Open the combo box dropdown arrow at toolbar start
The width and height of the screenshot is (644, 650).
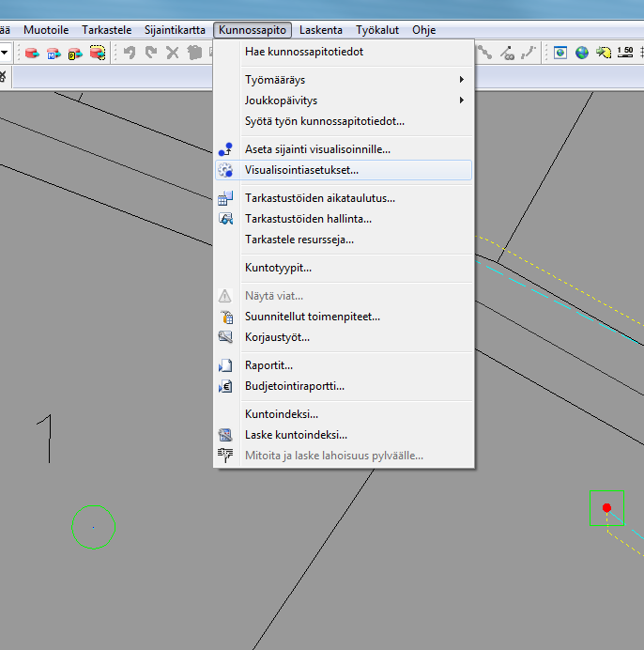point(5,53)
